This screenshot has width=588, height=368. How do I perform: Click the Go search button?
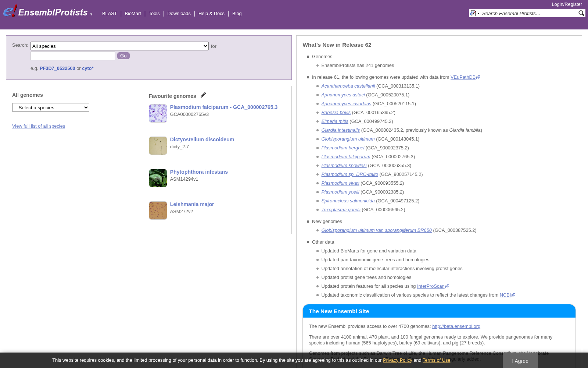pos(123,56)
